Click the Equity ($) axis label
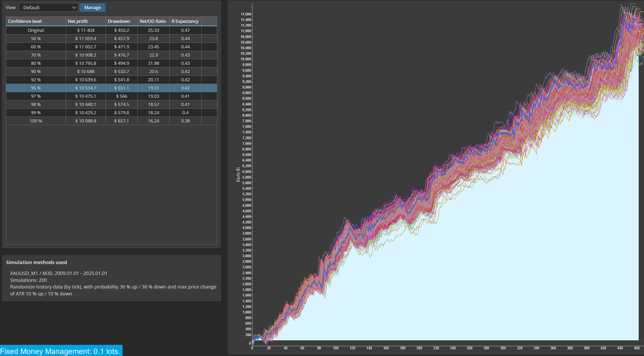The image size is (644, 356). [x=238, y=175]
